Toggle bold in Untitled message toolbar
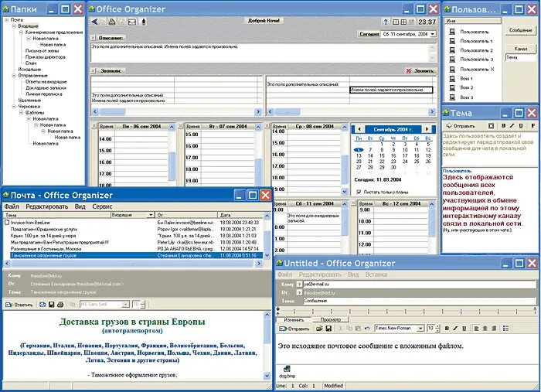The image size is (541, 392). 447,329
